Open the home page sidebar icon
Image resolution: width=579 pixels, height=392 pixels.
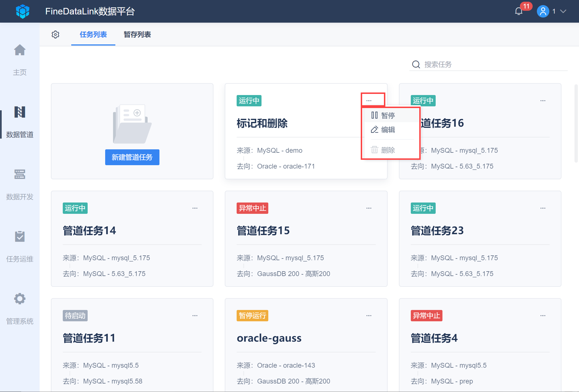click(x=20, y=50)
